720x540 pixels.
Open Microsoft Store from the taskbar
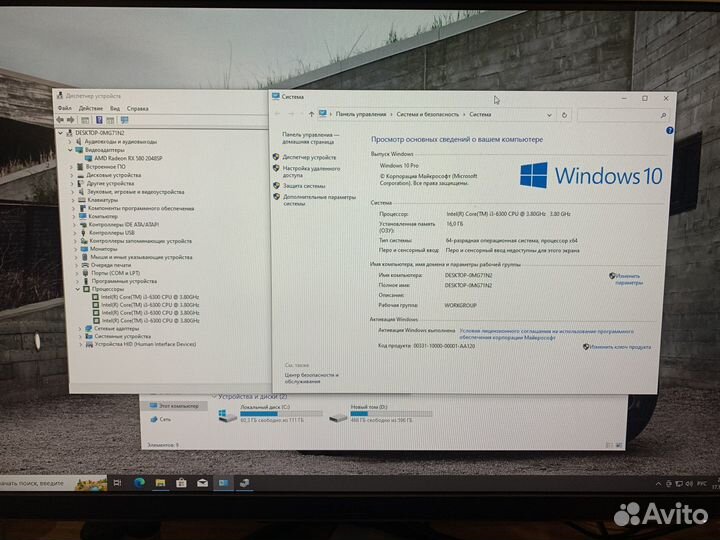point(181,483)
